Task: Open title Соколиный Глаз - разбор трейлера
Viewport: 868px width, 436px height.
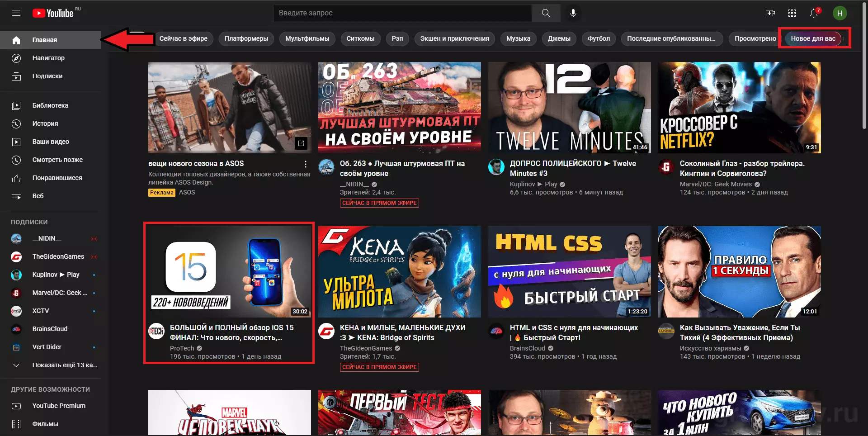Action: coord(742,168)
